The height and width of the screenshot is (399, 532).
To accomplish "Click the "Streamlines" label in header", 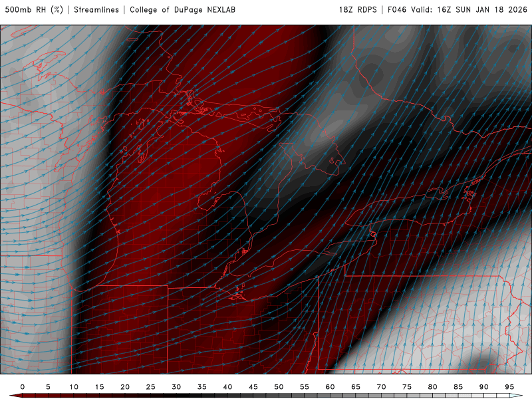I will (x=96, y=9).
